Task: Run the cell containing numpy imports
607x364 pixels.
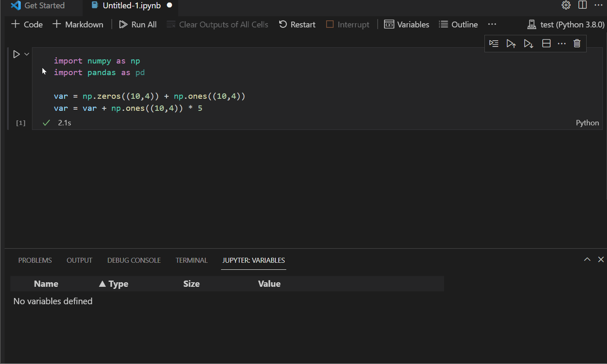Action: pyautogui.click(x=17, y=54)
